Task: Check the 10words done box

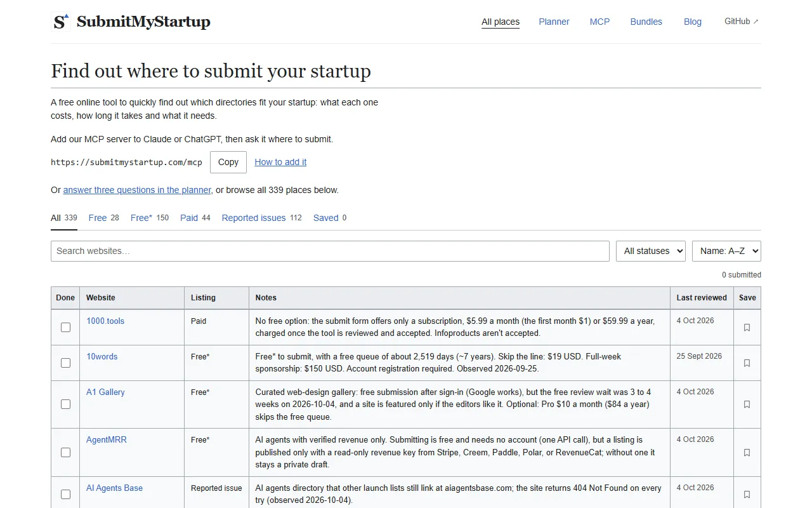Action: pyautogui.click(x=65, y=363)
